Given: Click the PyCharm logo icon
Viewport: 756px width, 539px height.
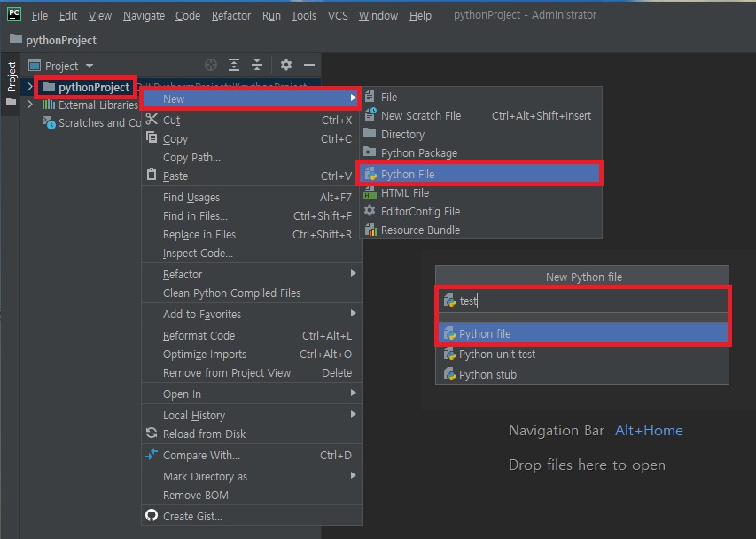Looking at the screenshot, I should (14, 14).
